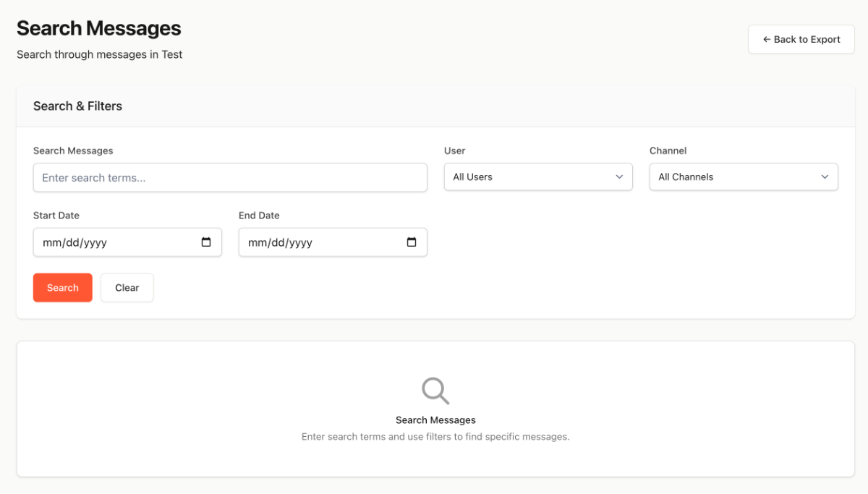This screenshot has height=494, width=868.
Task: Select the year segment of Start Date
Action: tap(95, 243)
